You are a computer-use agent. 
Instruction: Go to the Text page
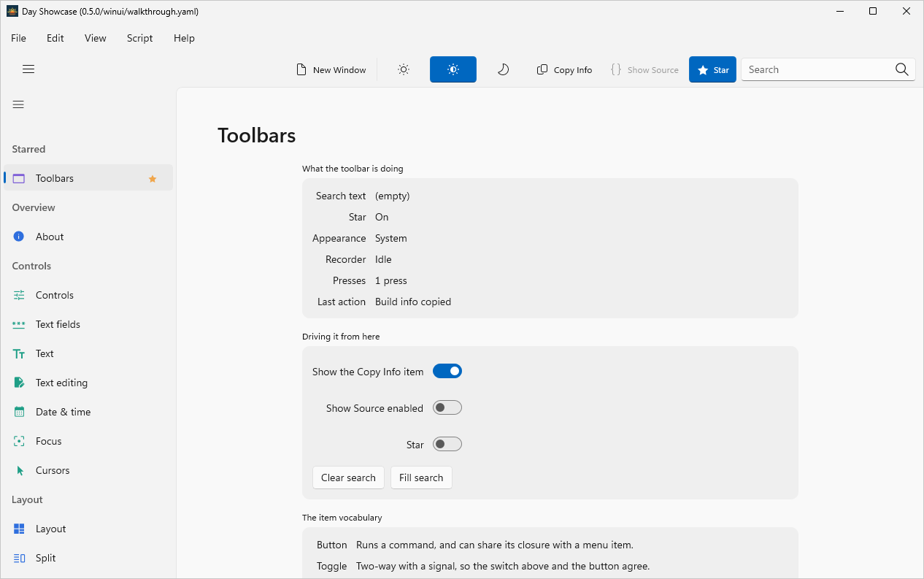[88, 353]
